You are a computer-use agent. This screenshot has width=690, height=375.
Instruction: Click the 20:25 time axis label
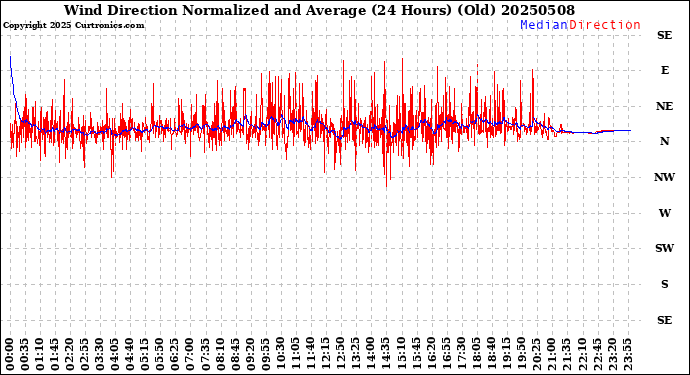(536, 354)
